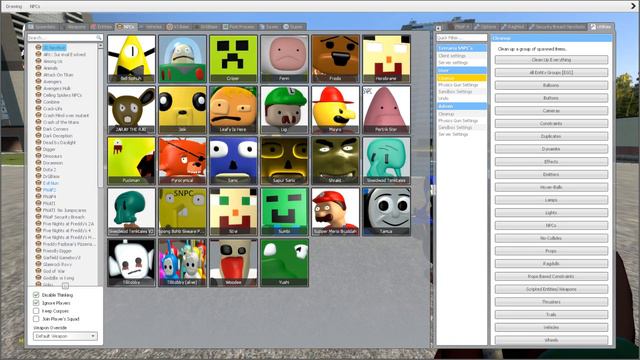Select the Sponge Bob SNPC thumbnail
640x360 pixels.
pos(182,212)
